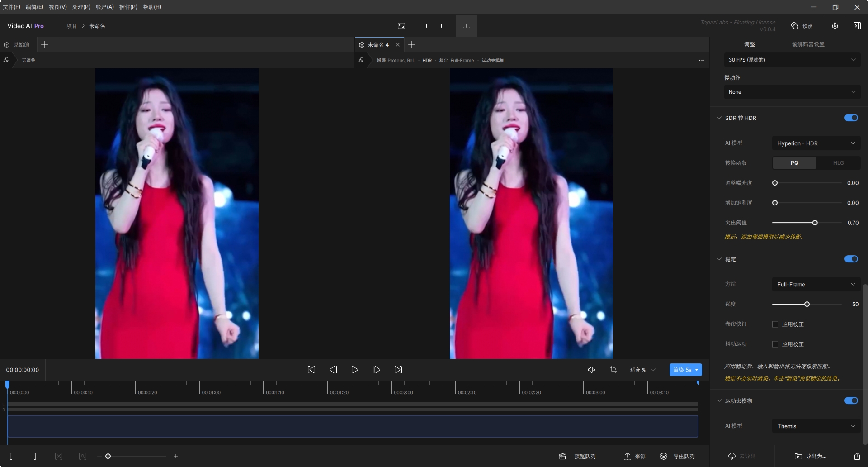Open the 预览队列 preview queue
The height and width of the screenshot is (467, 868).
(x=577, y=456)
